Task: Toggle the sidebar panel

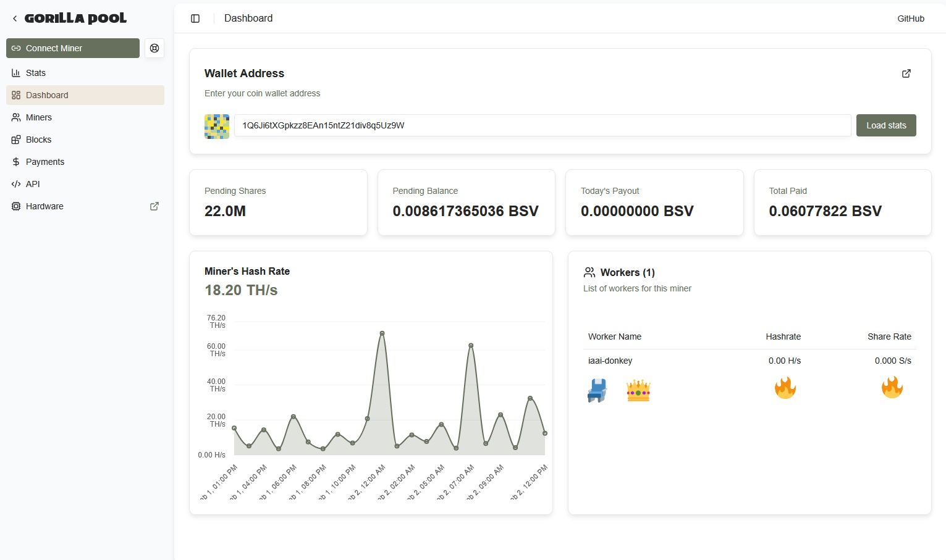Action: (195, 19)
